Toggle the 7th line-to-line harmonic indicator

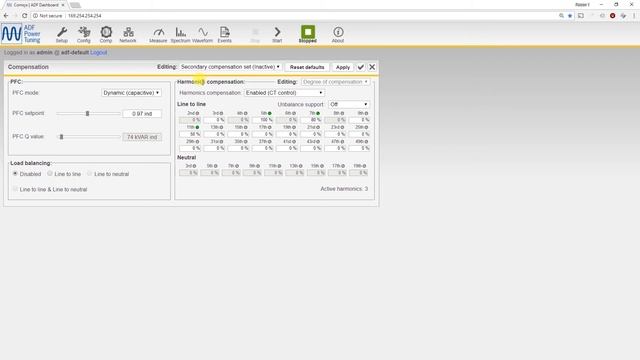click(318, 113)
